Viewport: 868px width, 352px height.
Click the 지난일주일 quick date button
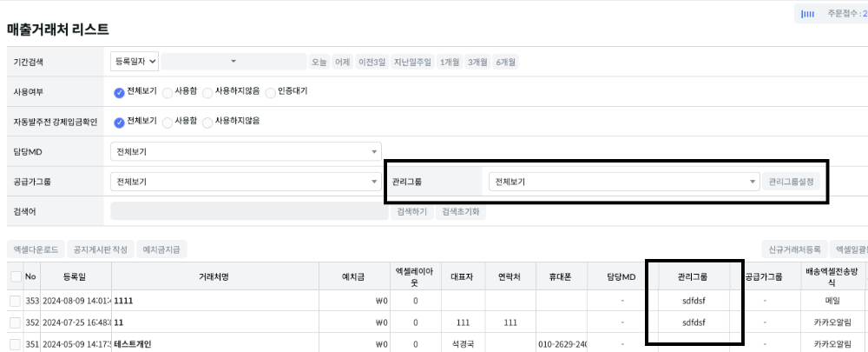click(411, 62)
